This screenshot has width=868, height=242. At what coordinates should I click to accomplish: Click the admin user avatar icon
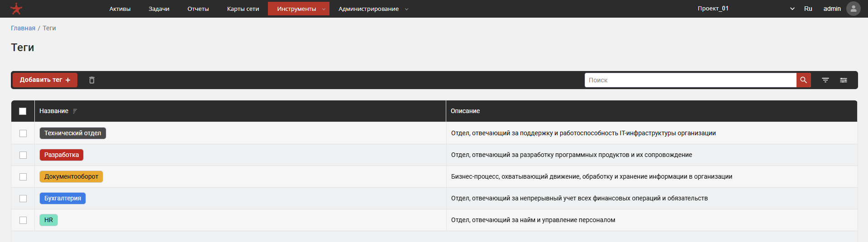(853, 9)
